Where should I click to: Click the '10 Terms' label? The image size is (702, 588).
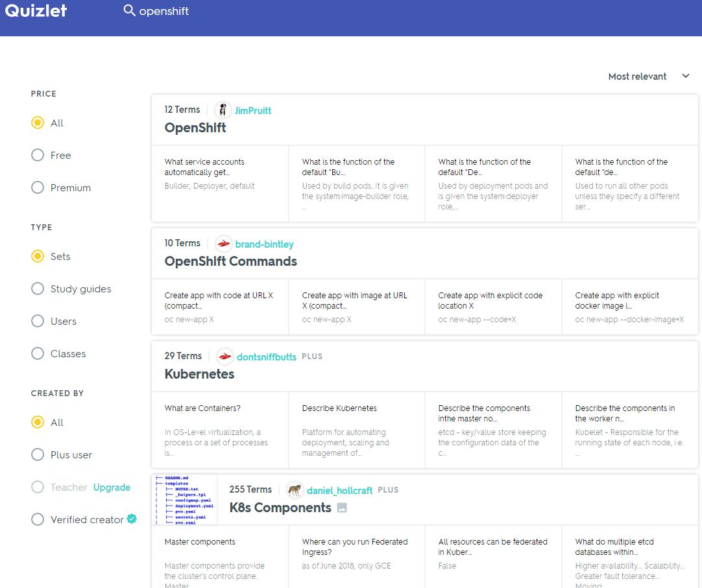click(x=182, y=243)
